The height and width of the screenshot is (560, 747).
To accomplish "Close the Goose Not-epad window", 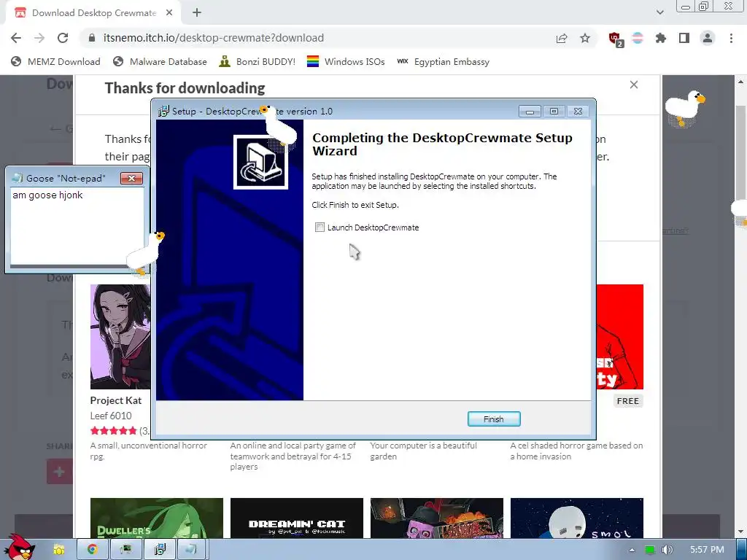I will (x=131, y=178).
